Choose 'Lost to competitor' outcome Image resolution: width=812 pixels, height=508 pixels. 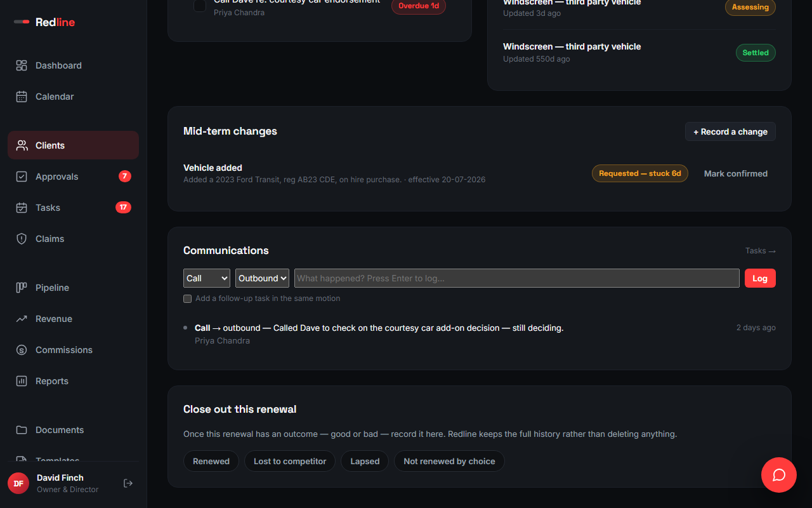click(290, 461)
